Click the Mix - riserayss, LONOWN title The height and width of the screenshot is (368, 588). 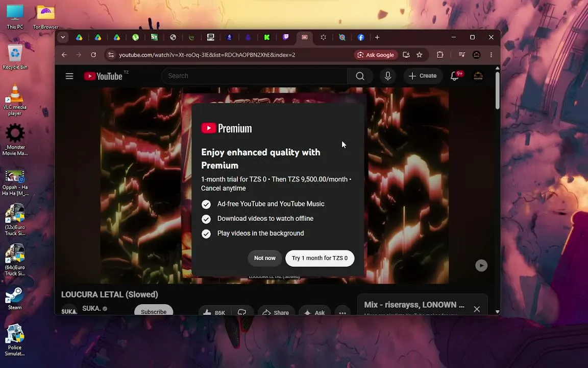pyautogui.click(x=414, y=305)
